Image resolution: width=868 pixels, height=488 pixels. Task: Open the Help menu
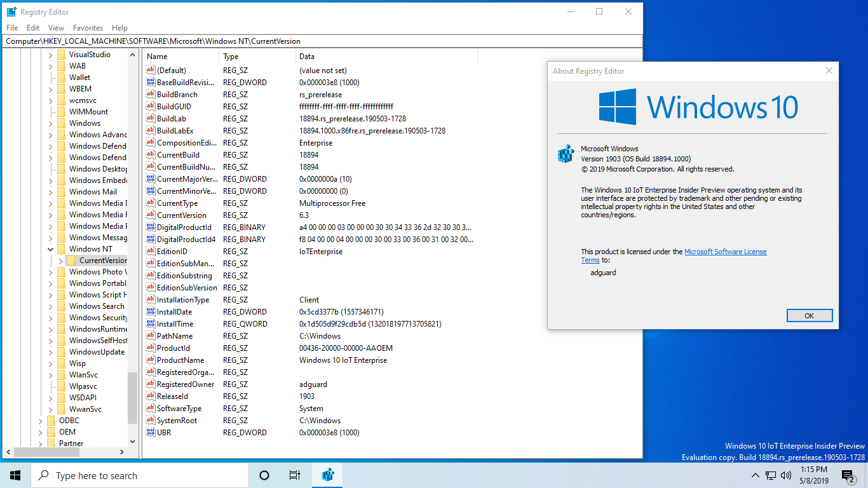119,28
